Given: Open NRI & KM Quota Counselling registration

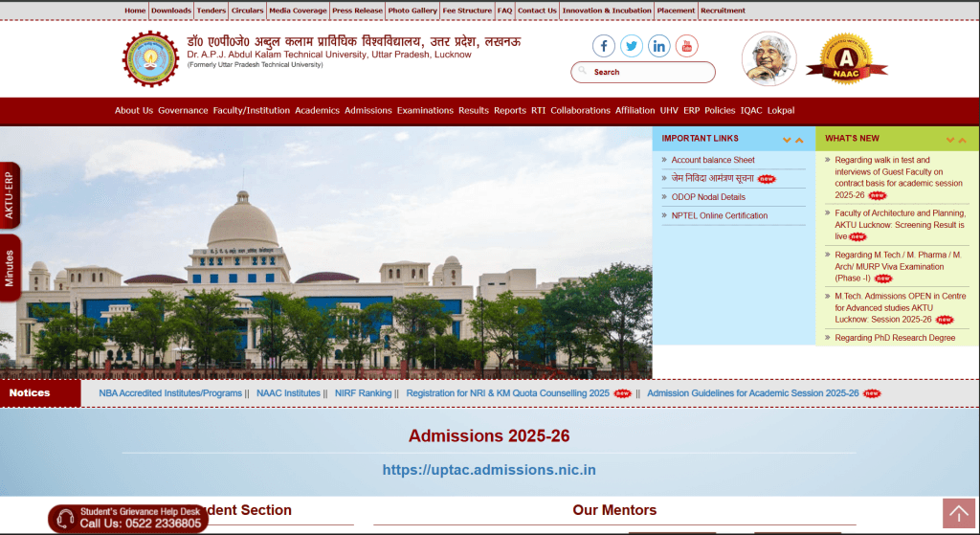Looking at the screenshot, I should [x=507, y=393].
